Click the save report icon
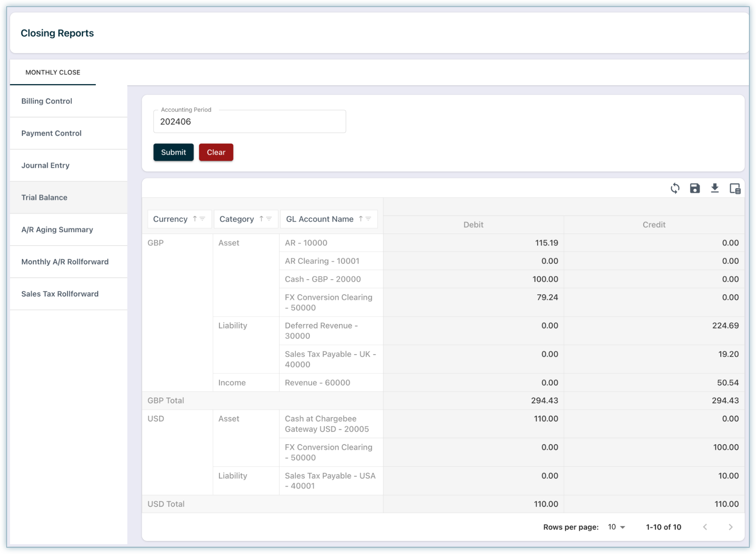 (x=694, y=188)
